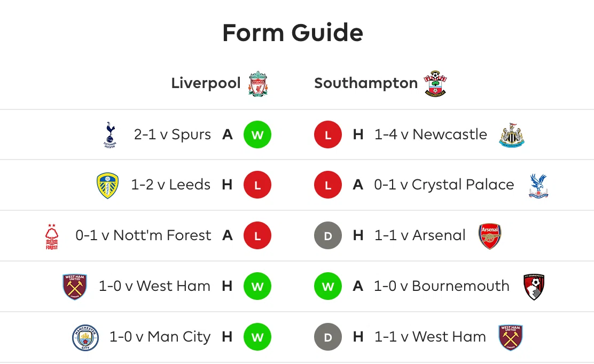The width and height of the screenshot is (594, 364).
Task: Open the 2-1 v Spurs result
Action: 173,134
